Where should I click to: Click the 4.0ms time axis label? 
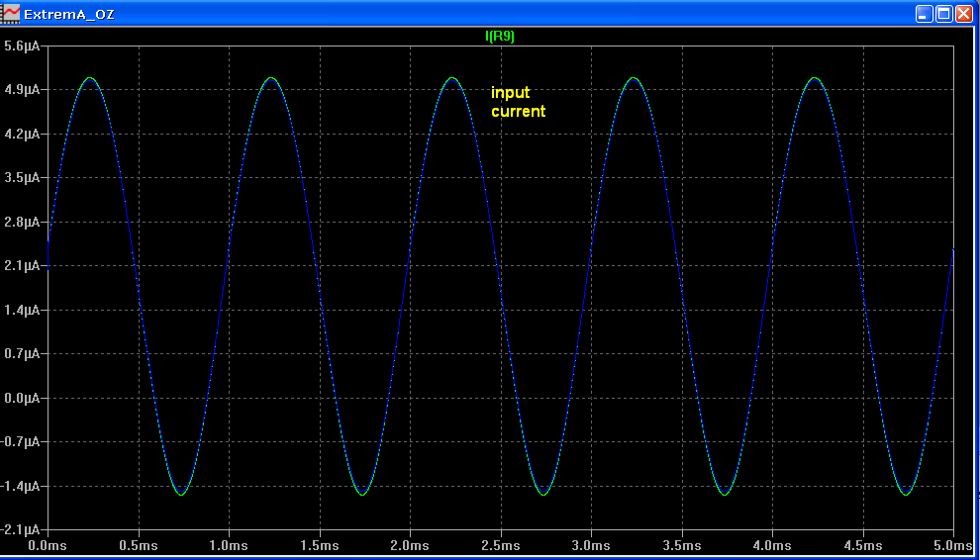(772, 543)
